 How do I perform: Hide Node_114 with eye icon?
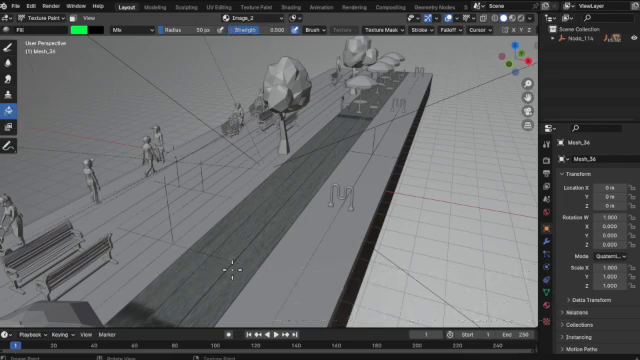[x=634, y=38]
